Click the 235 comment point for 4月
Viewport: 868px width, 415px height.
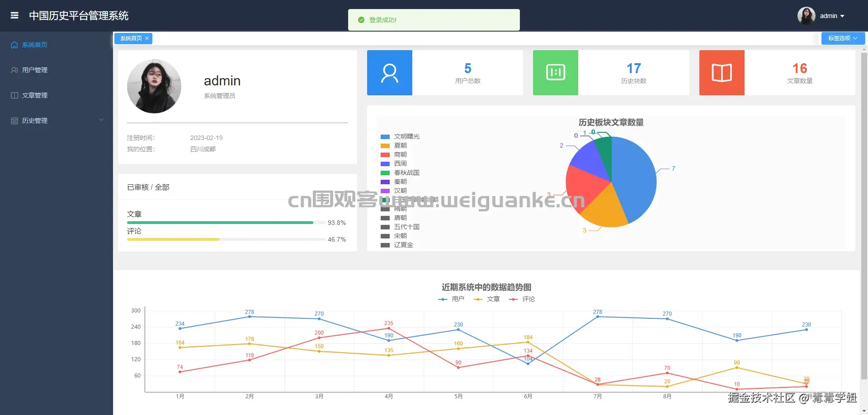[389, 328]
